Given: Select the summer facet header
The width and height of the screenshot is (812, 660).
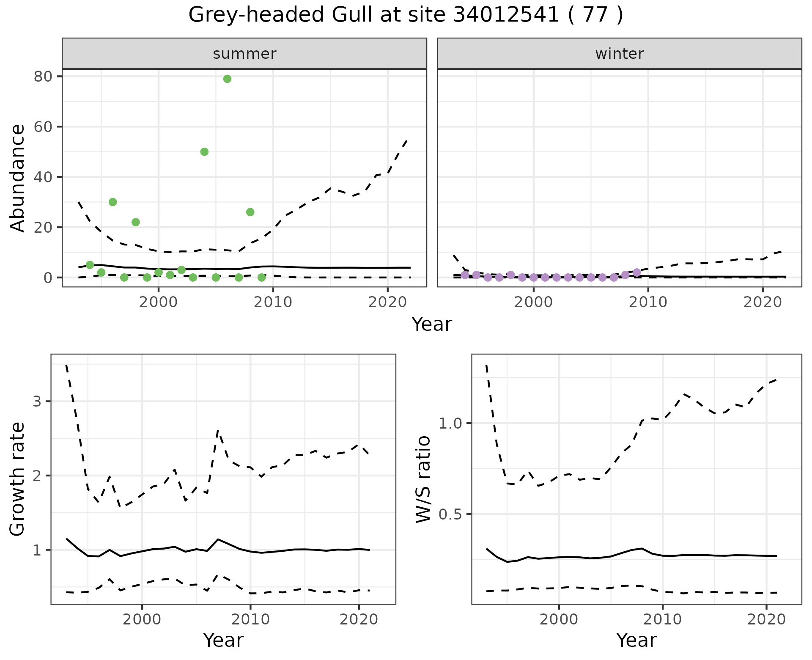Looking at the screenshot, I should point(244,54).
